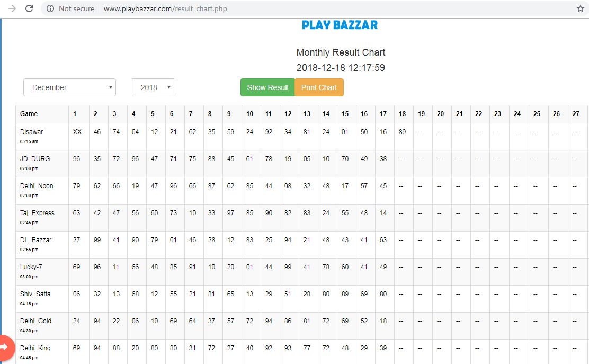Click the Print Chart button
The height and width of the screenshot is (364, 589).
tap(319, 87)
